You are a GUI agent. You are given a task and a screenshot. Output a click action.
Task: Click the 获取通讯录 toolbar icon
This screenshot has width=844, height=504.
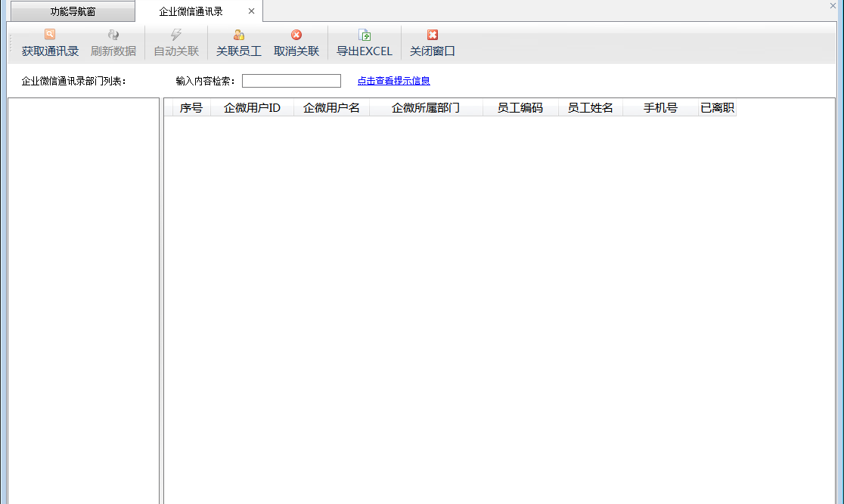[x=50, y=35]
